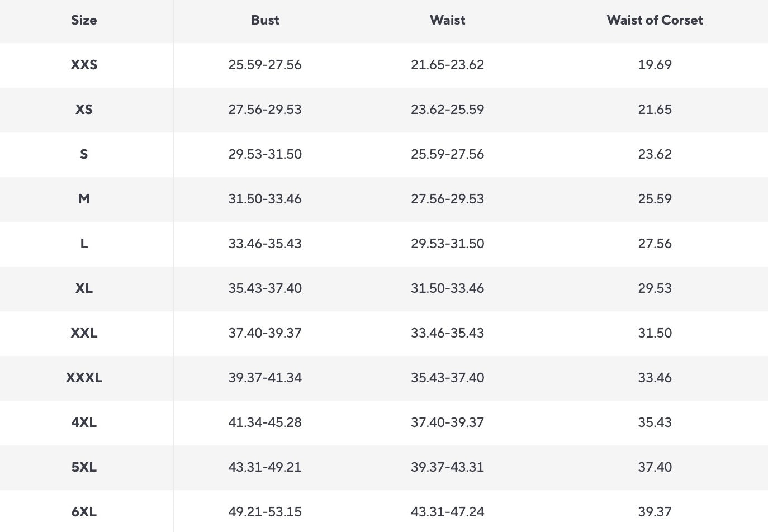Select the XS size label
The width and height of the screenshot is (768, 532).
point(84,110)
